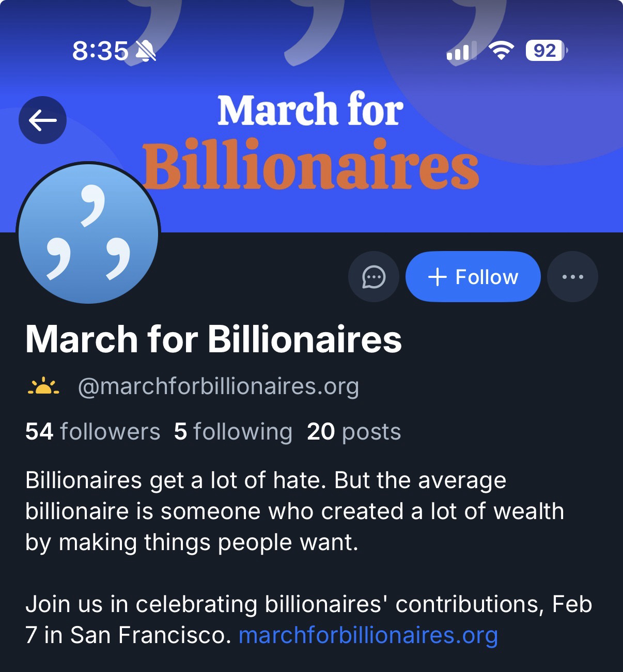Tap the 8:35 clock in status bar

pos(100,51)
